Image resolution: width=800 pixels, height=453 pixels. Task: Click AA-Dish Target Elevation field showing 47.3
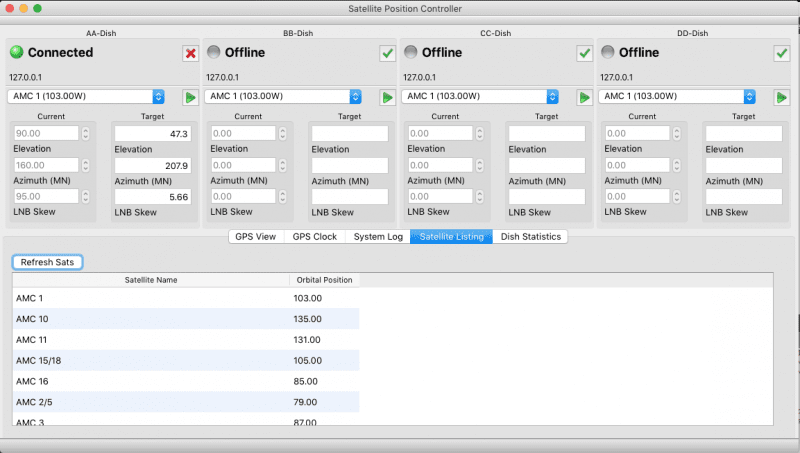pos(153,134)
